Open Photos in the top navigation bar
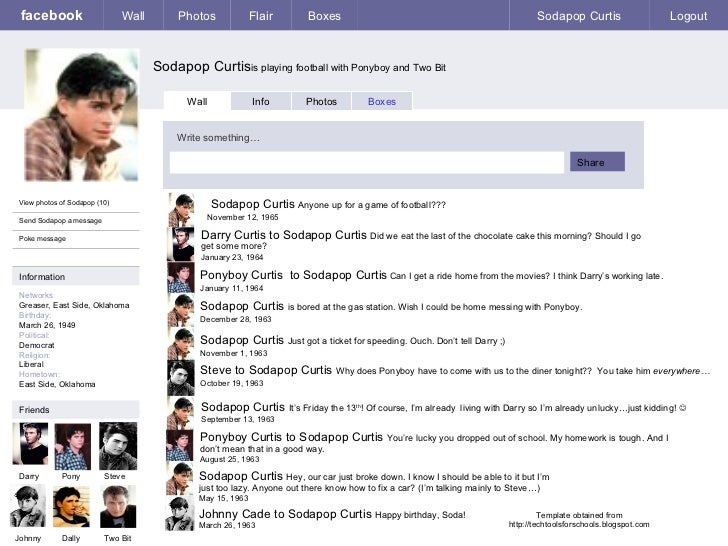This screenshot has height=546, width=728. pos(197,16)
